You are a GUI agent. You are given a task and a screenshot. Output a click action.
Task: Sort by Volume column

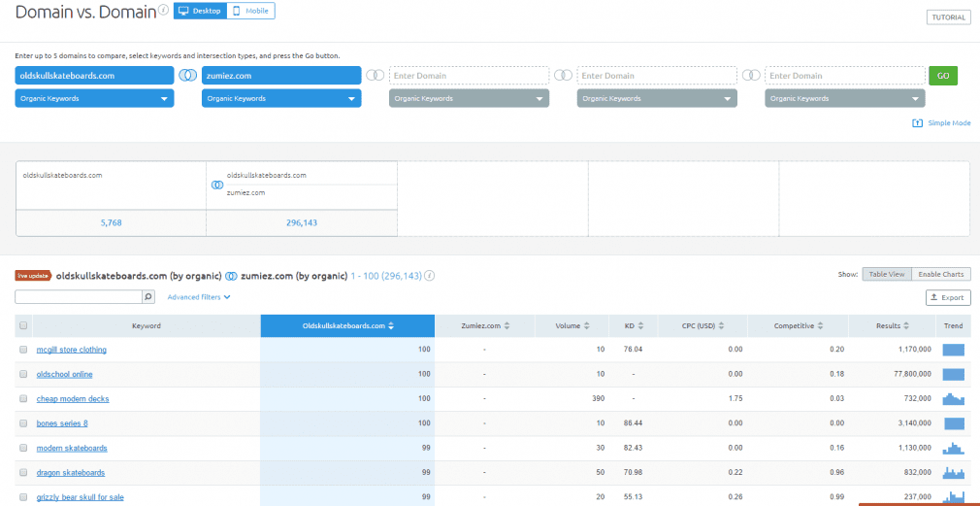pos(572,325)
